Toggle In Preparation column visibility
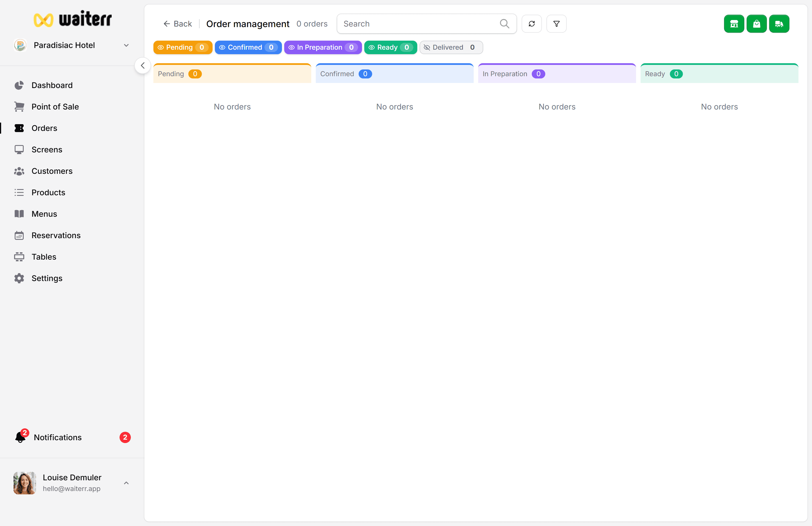Viewport: 812px width, 526px height. pos(323,47)
